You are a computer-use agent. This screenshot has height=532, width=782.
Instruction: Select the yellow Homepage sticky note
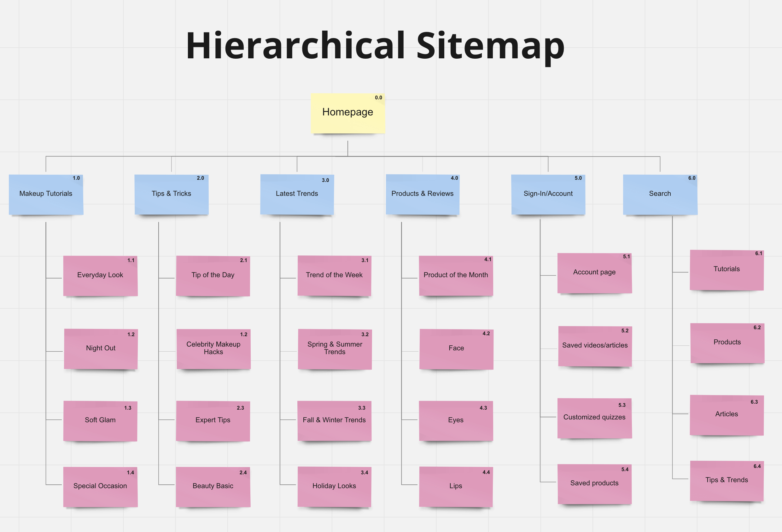pyautogui.click(x=347, y=114)
